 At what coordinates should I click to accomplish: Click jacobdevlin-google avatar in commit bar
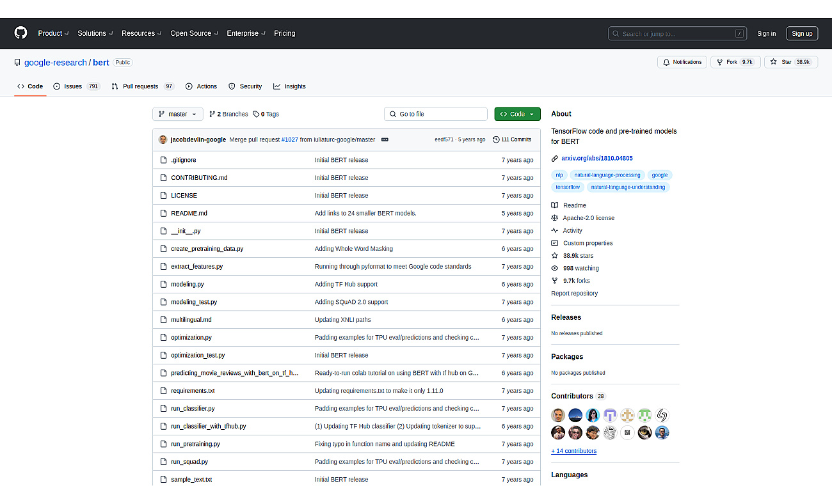tap(163, 139)
